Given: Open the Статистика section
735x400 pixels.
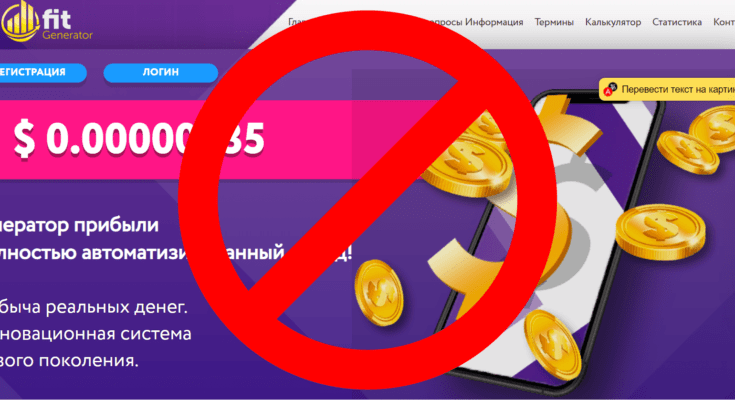Looking at the screenshot, I should coord(677,22).
